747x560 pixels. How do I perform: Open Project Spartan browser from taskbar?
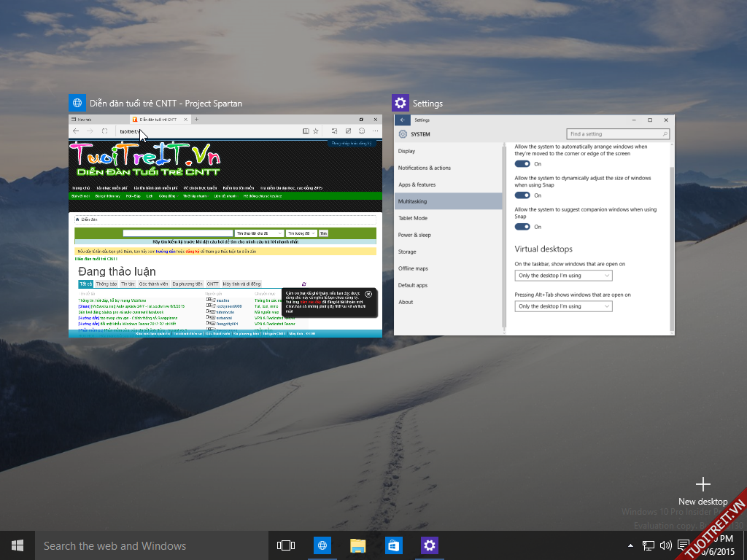pos(322,545)
